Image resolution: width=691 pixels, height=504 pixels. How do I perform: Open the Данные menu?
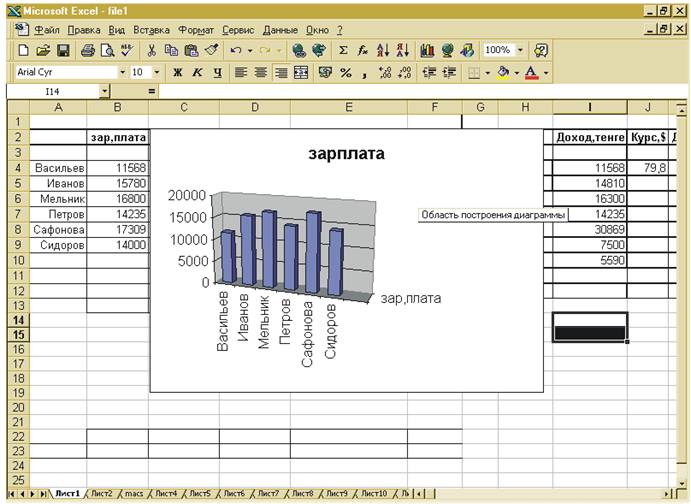(x=280, y=30)
